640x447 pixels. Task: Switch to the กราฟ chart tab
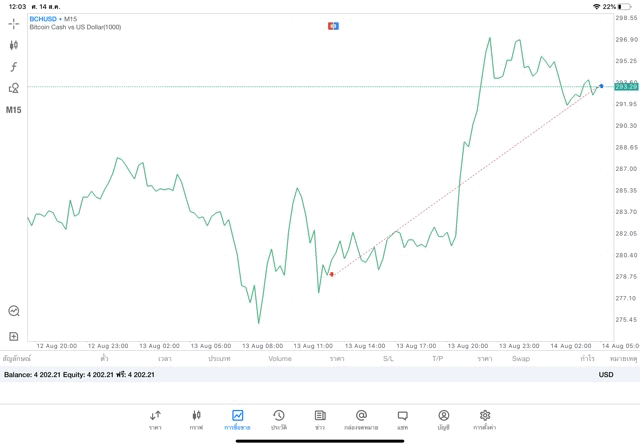point(196,419)
